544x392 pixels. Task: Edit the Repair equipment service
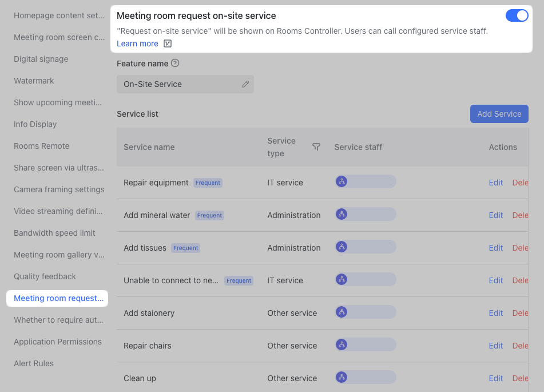495,182
